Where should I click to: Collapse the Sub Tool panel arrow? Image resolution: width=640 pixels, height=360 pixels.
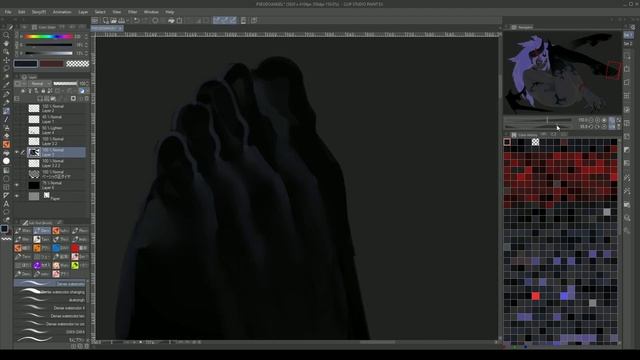[18, 223]
